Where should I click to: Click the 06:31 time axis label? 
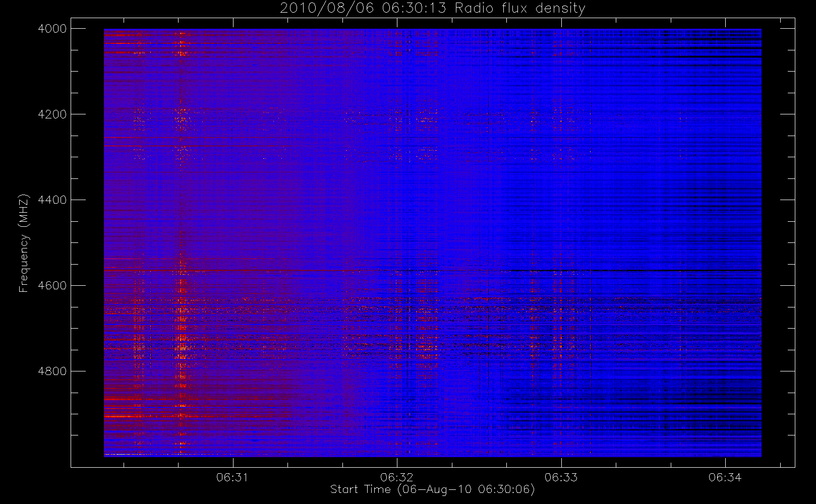tap(232, 477)
